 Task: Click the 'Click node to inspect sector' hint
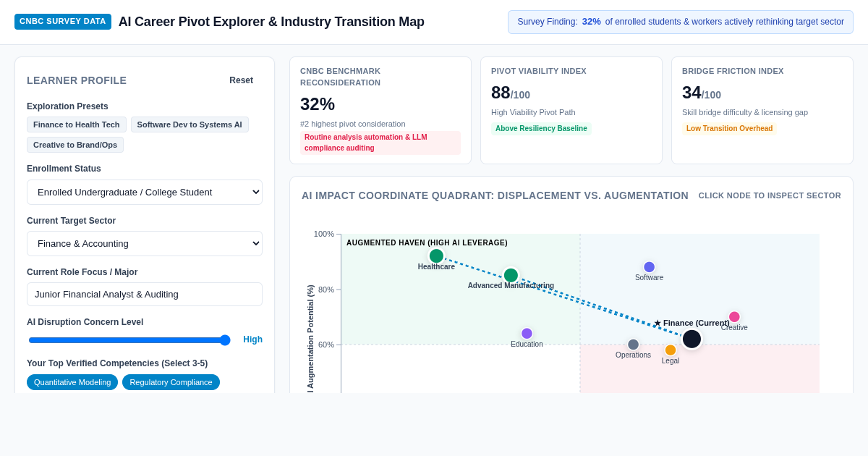pyautogui.click(x=770, y=195)
